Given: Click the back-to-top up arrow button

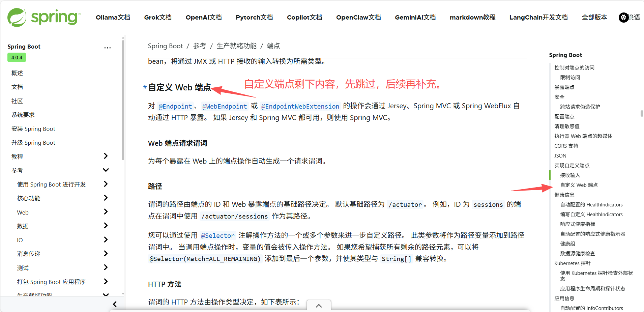Looking at the screenshot, I should click(x=319, y=306).
